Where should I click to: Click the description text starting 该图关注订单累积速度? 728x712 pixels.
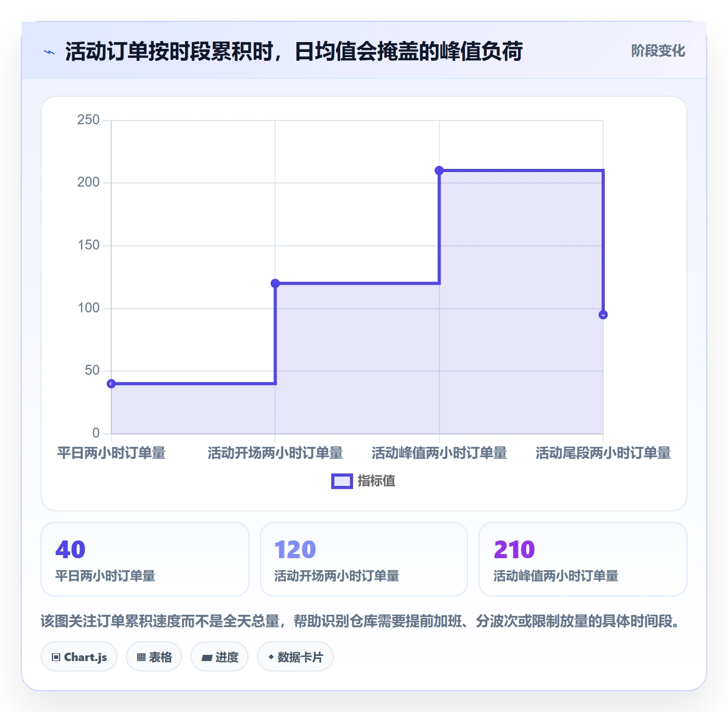[361, 621]
